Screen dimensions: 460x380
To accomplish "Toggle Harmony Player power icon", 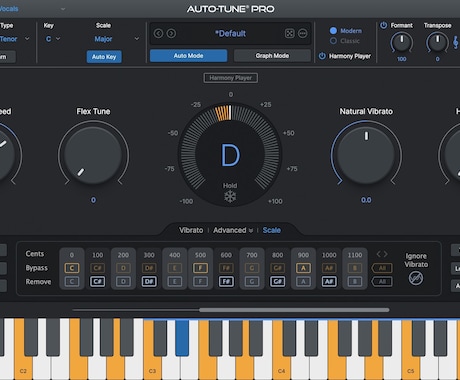I will point(322,56).
